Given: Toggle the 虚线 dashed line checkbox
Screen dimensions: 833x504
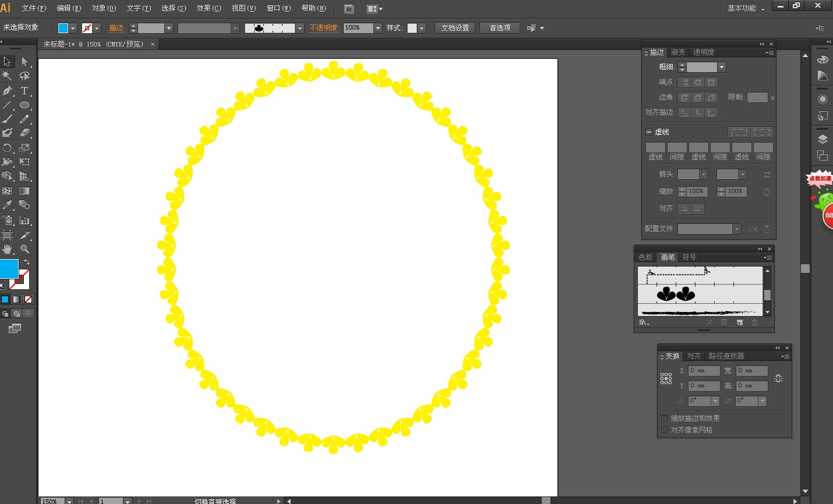Looking at the screenshot, I should tap(649, 132).
